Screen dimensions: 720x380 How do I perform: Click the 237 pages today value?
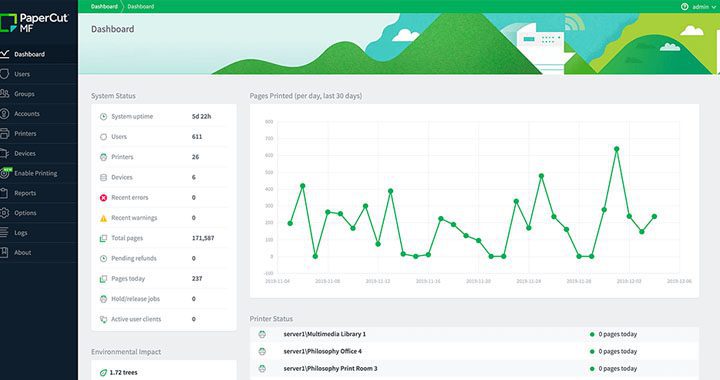(197, 279)
